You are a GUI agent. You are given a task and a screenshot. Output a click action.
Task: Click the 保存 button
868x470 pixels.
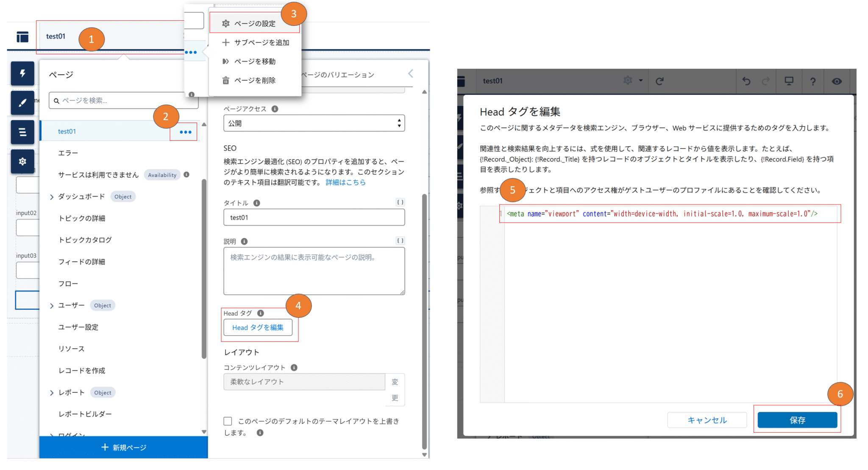tap(797, 420)
